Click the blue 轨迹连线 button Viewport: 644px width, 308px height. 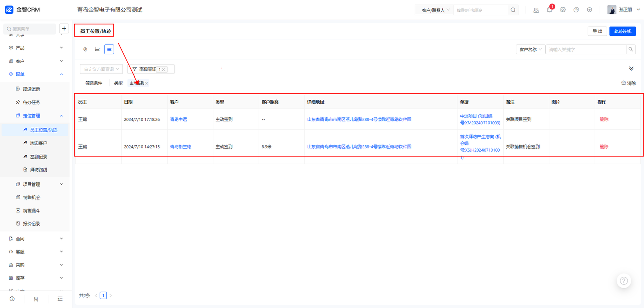pyautogui.click(x=623, y=31)
